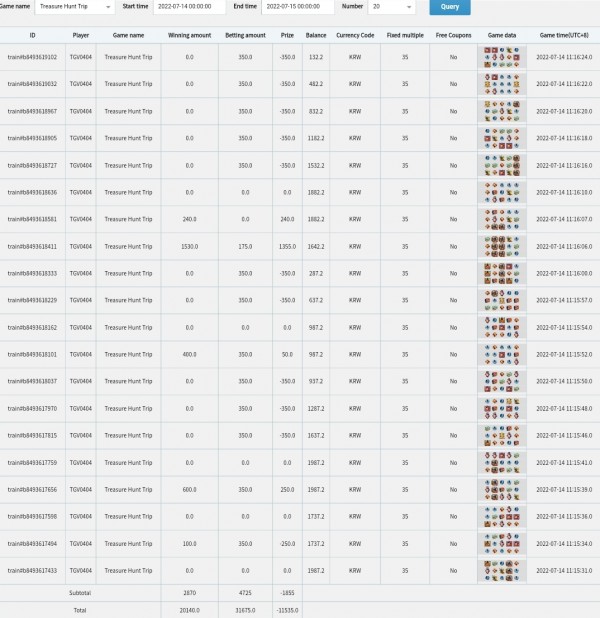Focus the End time input field

298,7
